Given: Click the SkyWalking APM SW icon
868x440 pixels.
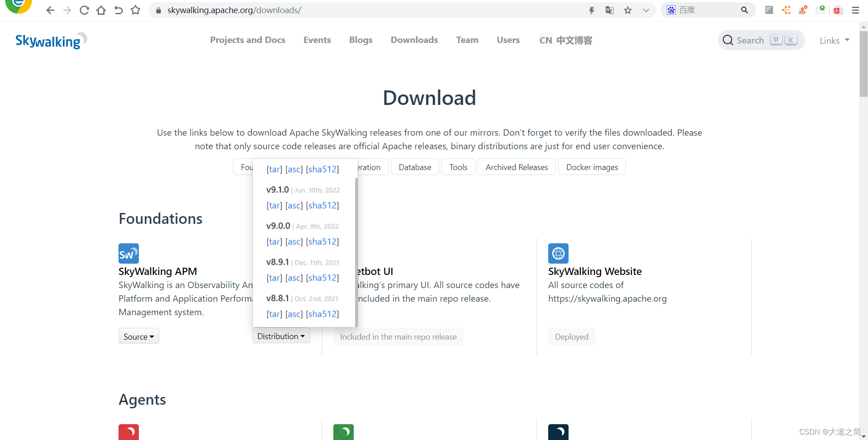Looking at the screenshot, I should pyautogui.click(x=128, y=253).
